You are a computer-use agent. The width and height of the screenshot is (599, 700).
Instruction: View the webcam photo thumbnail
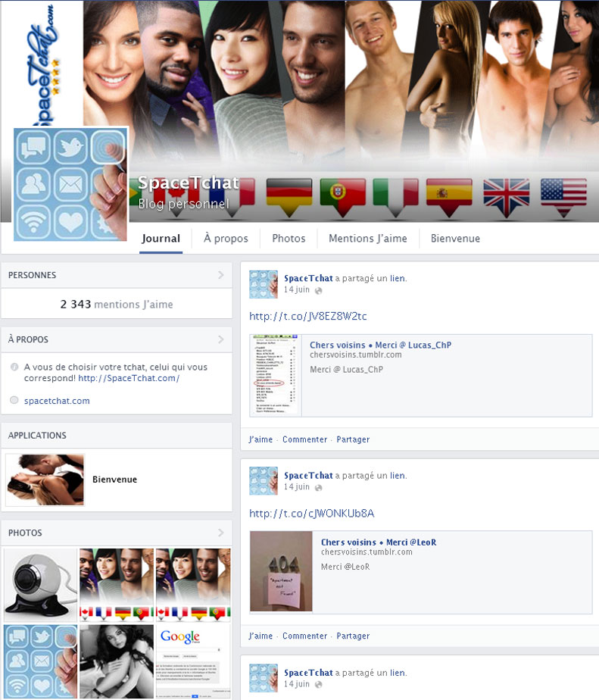(x=41, y=585)
